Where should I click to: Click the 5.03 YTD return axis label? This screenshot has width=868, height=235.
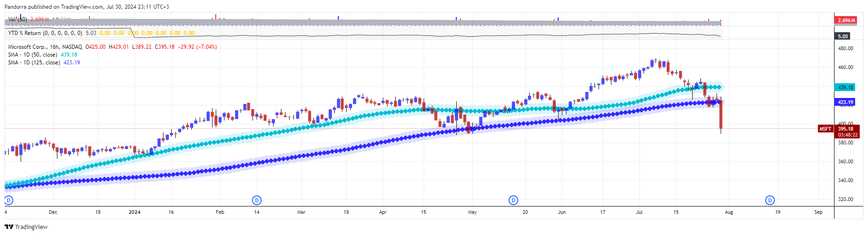(x=842, y=36)
